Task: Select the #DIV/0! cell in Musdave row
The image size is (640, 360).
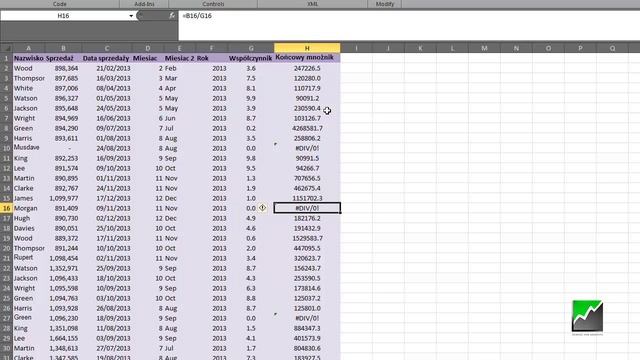Action: (307, 148)
